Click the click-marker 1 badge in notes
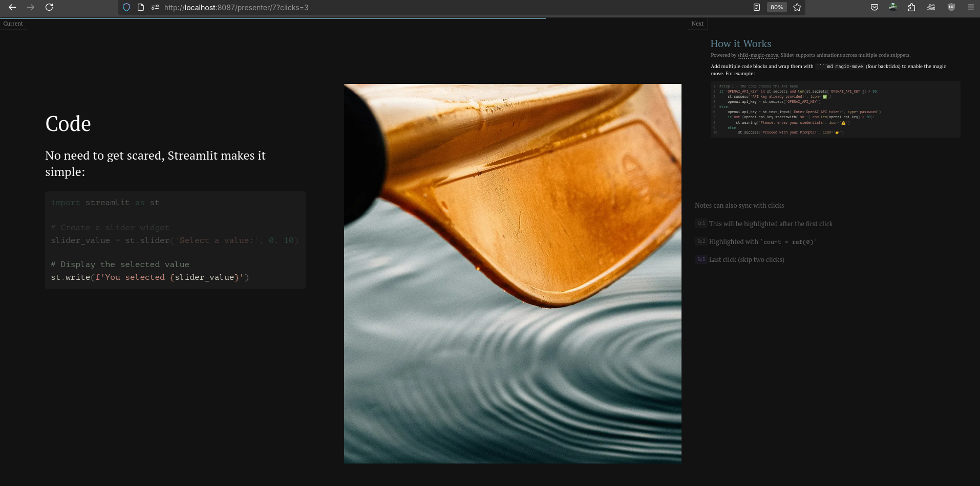980x486 pixels. pos(701,224)
